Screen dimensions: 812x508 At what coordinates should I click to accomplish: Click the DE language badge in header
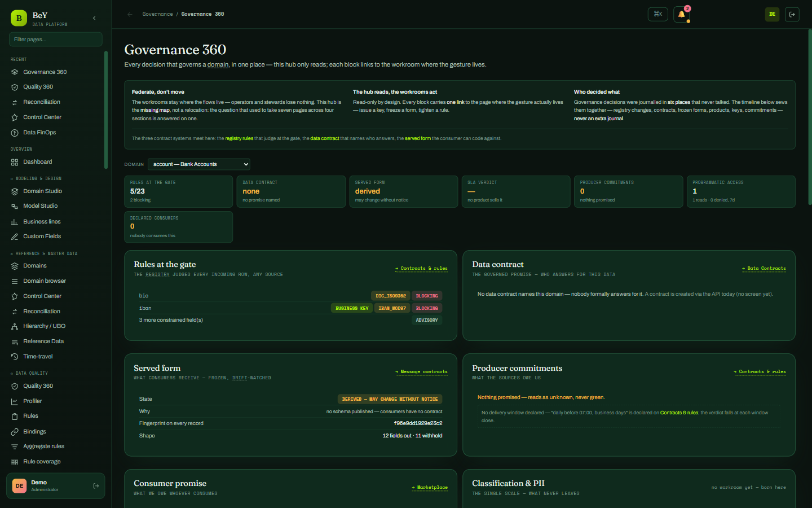pyautogui.click(x=773, y=14)
